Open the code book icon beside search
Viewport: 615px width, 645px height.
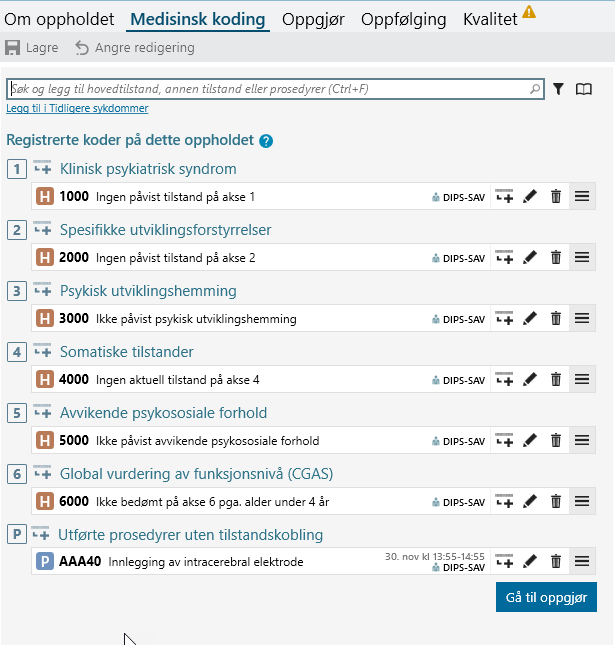(x=584, y=89)
